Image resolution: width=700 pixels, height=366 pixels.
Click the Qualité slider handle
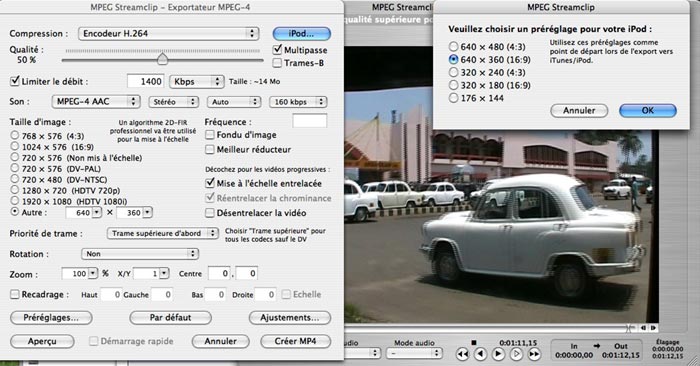tap(162, 58)
